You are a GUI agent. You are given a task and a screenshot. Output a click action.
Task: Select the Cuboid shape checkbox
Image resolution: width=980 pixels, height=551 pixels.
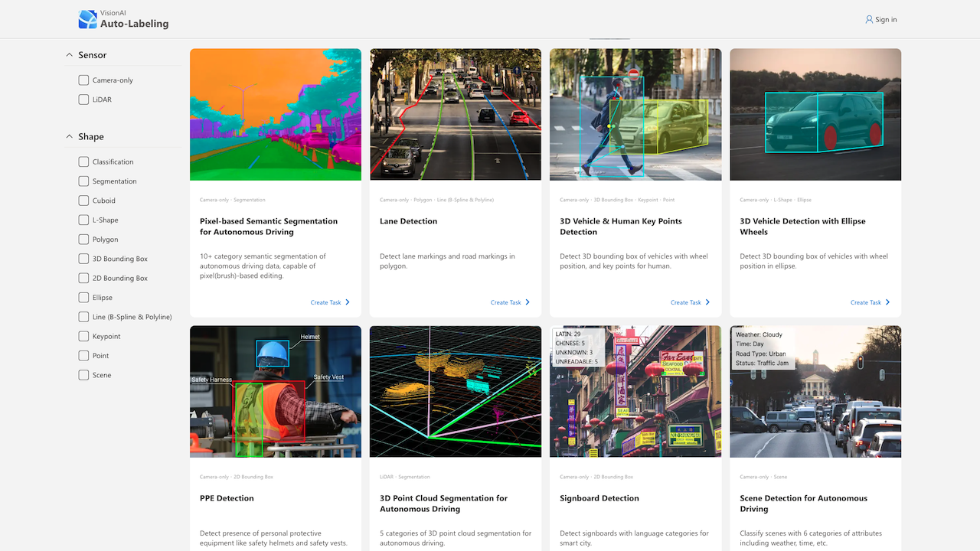pos(83,201)
